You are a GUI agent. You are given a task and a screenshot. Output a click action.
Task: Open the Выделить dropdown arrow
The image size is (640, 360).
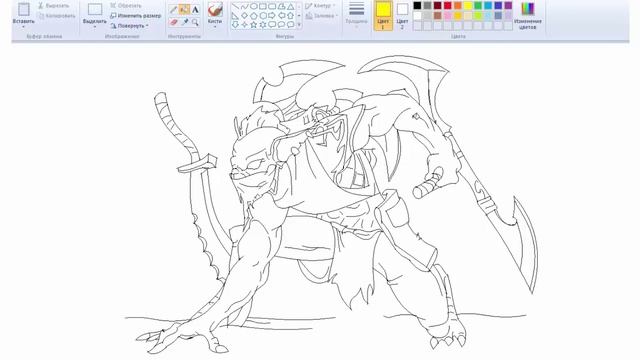(95, 27)
